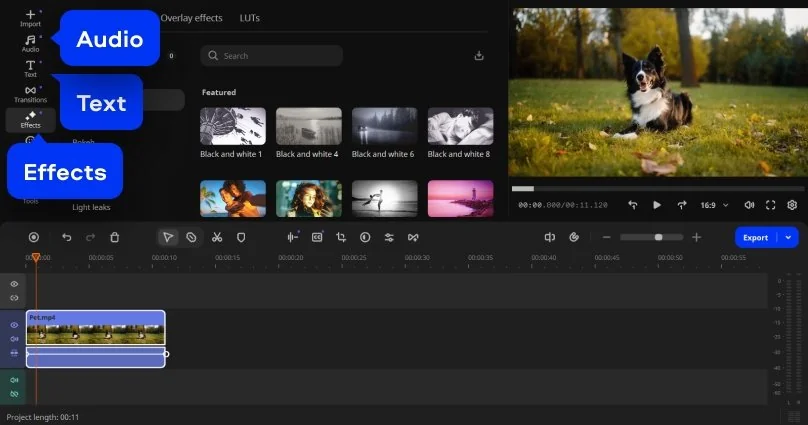808x425 pixels.
Task: Click the timeline zoom slider handle
Action: pyautogui.click(x=658, y=237)
